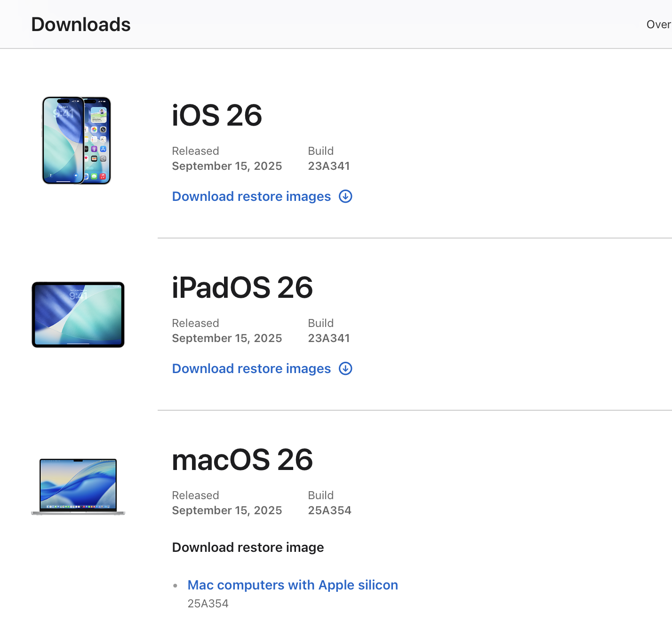
Task: Open iPadOS 26 Download restore images link
Action: click(251, 368)
